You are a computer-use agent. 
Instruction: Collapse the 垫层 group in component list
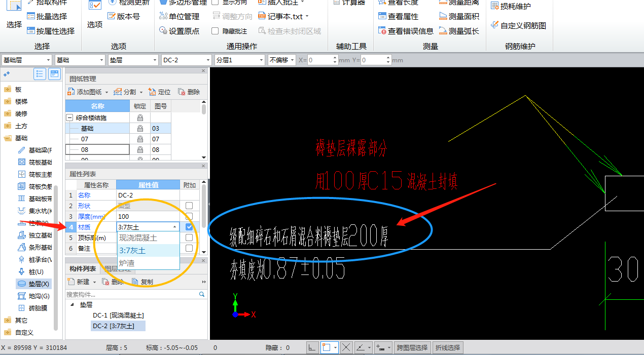tap(72, 305)
